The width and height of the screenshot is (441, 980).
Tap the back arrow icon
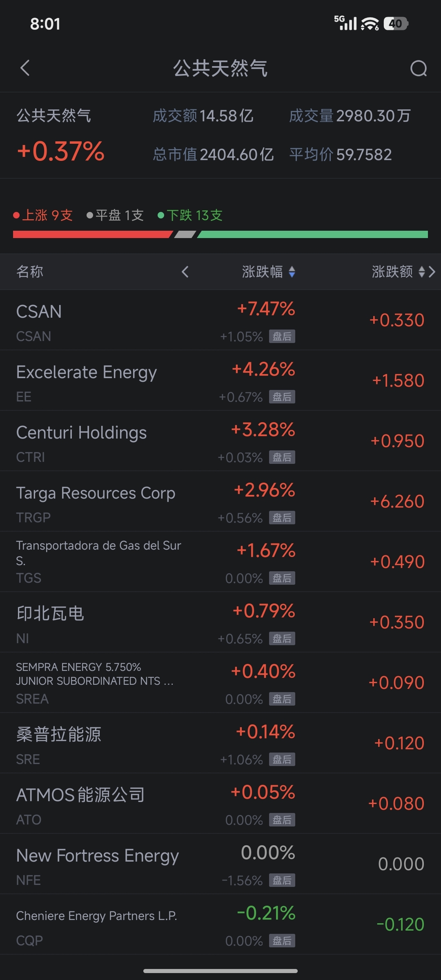click(25, 68)
